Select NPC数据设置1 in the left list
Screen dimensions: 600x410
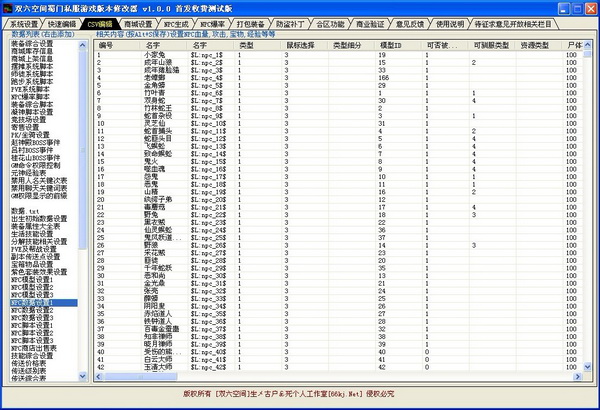click(39, 301)
